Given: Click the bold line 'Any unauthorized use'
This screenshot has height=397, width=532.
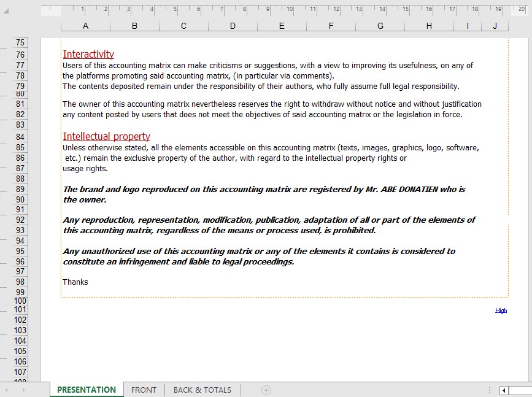Looking at the screenshot, I should 259,252.
